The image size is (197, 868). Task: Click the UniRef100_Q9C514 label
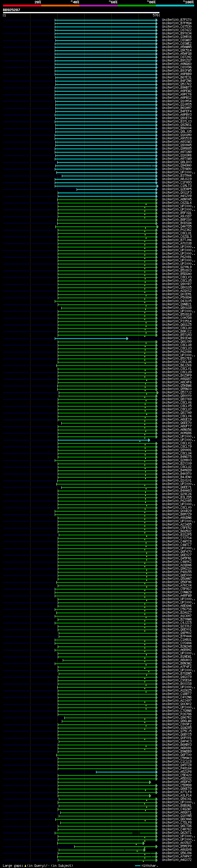177,50
